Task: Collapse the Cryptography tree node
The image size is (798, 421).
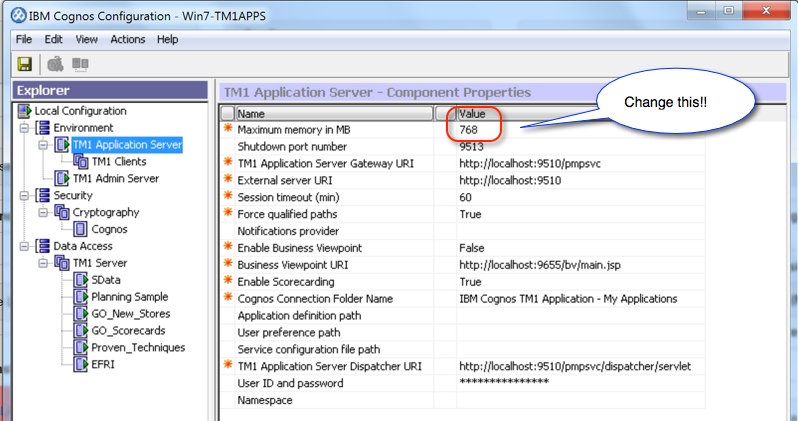Action: (43, 212)
